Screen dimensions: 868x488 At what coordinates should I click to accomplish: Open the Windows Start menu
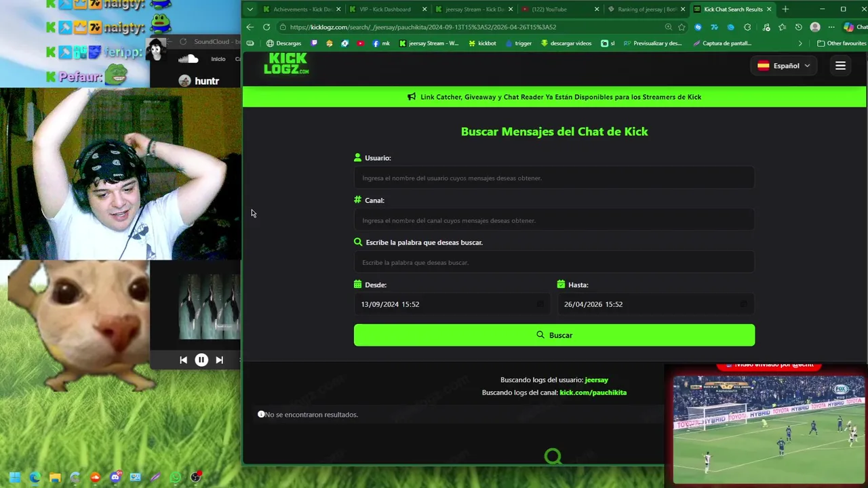(15, 477)
